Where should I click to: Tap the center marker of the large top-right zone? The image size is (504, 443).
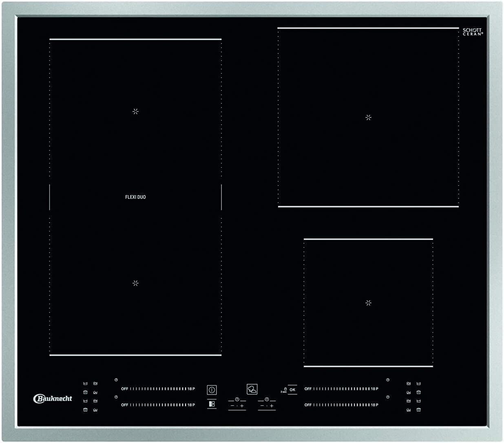pos(368,117)
